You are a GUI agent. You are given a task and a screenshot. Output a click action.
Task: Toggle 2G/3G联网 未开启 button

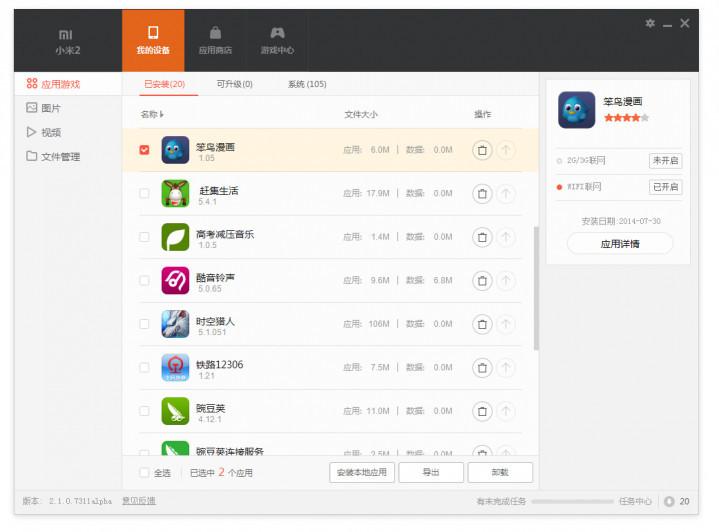[665, 160]
